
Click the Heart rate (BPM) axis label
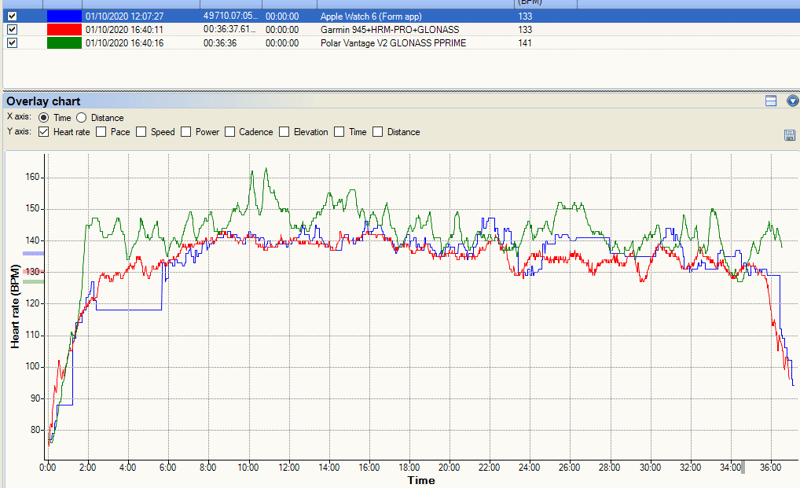click(x=15, y=307)
